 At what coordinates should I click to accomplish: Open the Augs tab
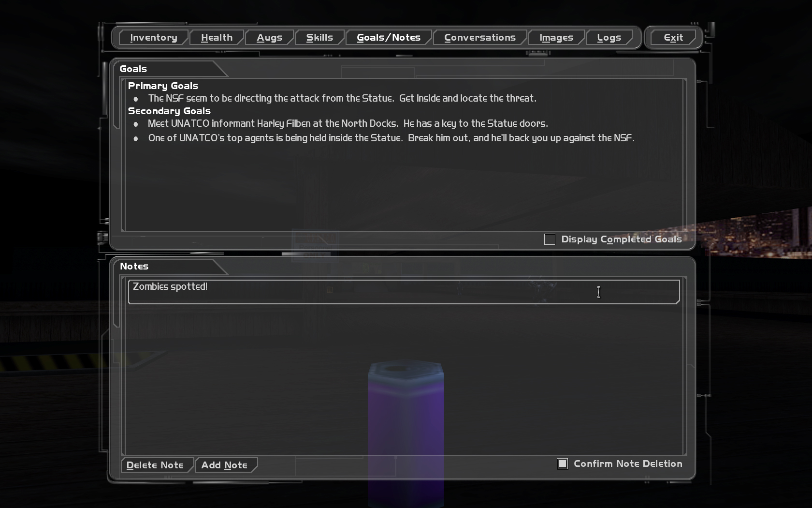(x=269, y=38)
